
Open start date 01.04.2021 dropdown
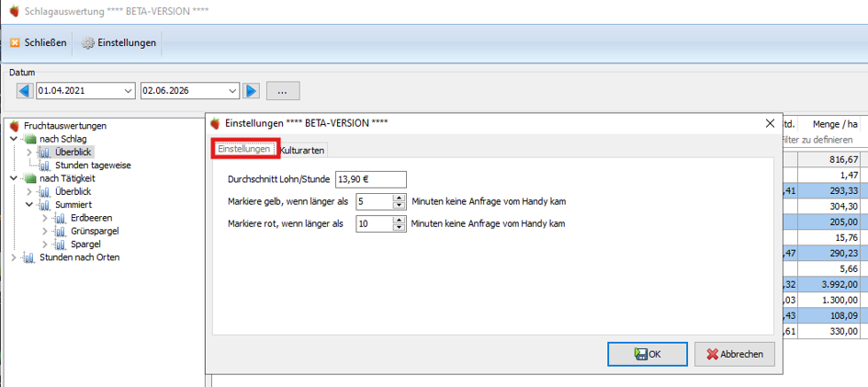pos(129,90)
